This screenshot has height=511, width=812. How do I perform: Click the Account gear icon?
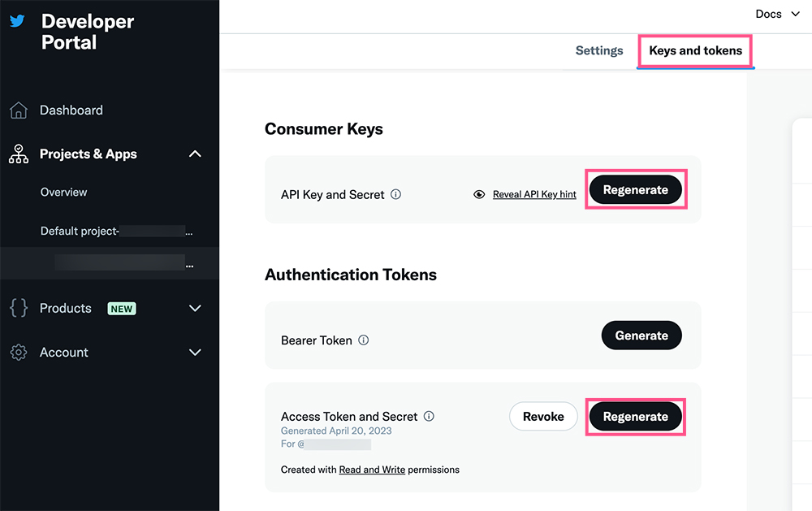(19, 353)
